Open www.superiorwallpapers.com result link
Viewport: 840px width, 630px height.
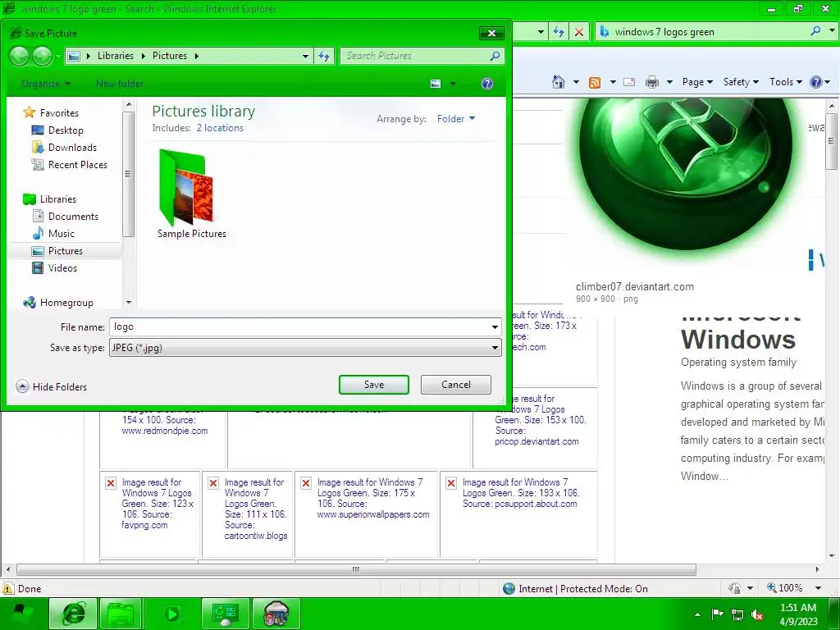[373, 514]
